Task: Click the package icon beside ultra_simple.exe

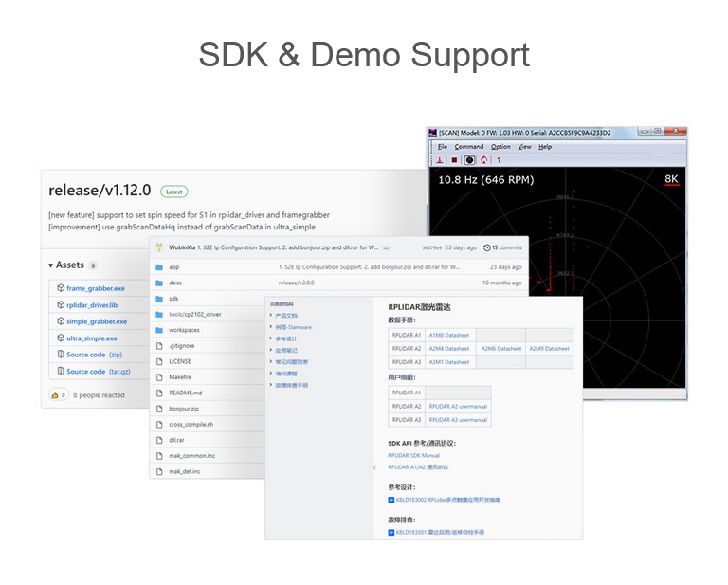Action: point(61,338)
